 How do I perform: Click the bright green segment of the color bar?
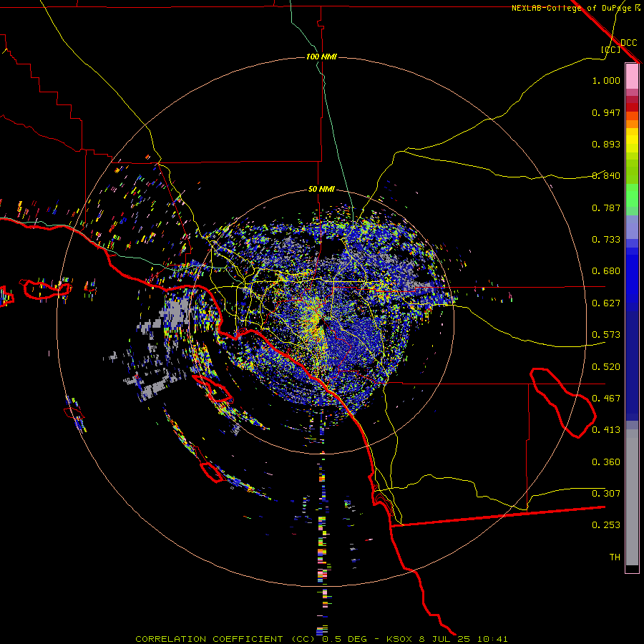pos(632,195)
